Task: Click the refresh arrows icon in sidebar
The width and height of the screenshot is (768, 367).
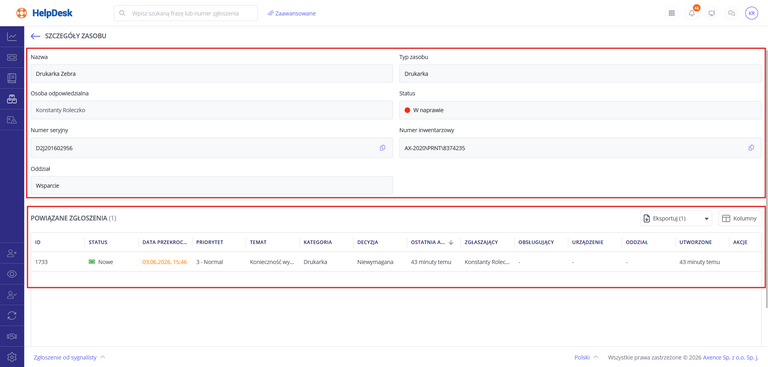Action: (12, 316)
